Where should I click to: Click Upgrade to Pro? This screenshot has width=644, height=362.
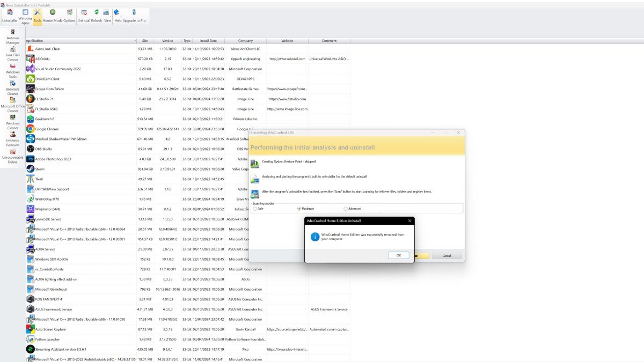tap(134, 16)
